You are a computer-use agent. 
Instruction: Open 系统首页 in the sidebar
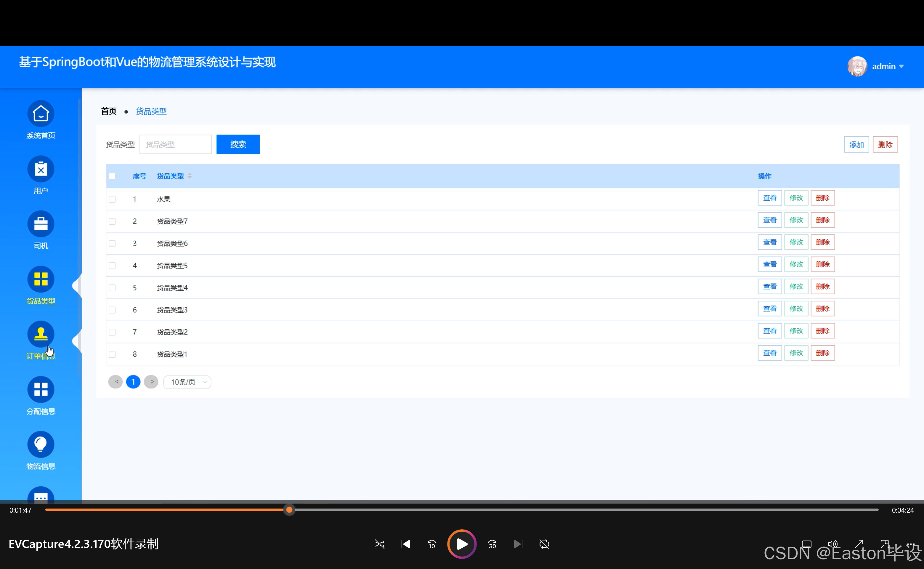(x=41, y=120)
